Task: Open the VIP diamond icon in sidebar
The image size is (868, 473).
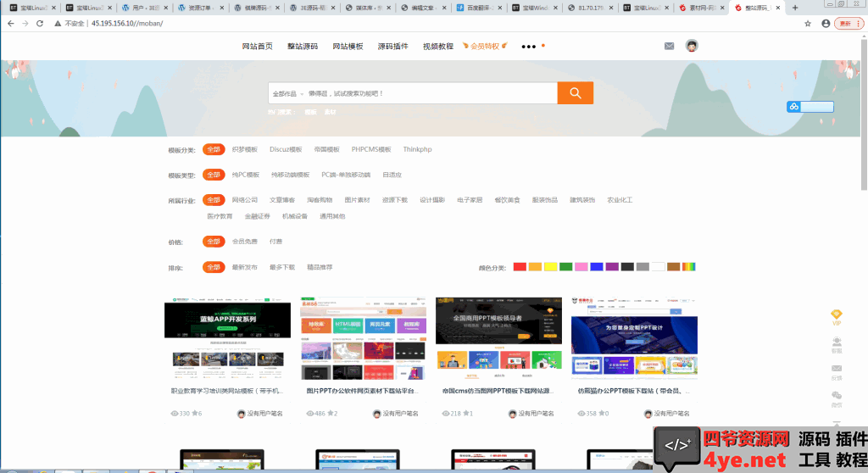Action: tap(837, 315)
